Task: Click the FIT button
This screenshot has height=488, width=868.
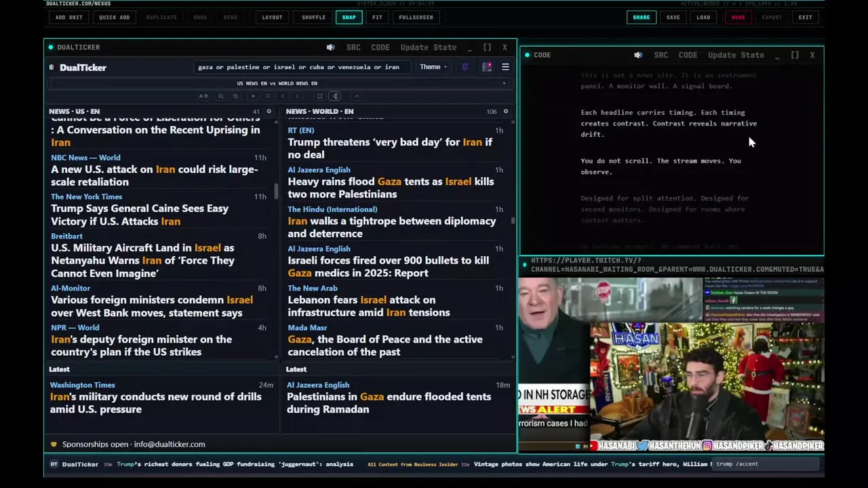Action: 377,18
